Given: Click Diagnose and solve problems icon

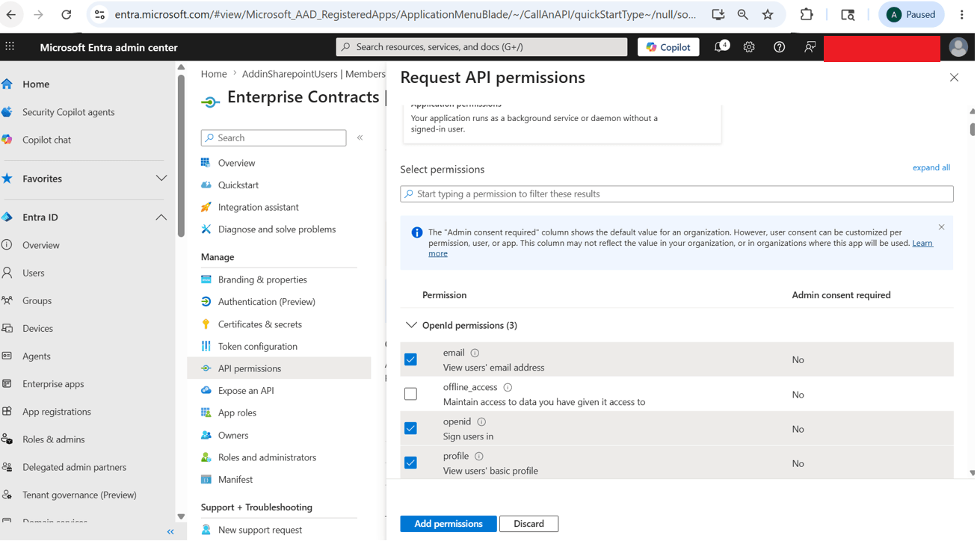Looking at the screenshot, I should [x=207, y=229].
